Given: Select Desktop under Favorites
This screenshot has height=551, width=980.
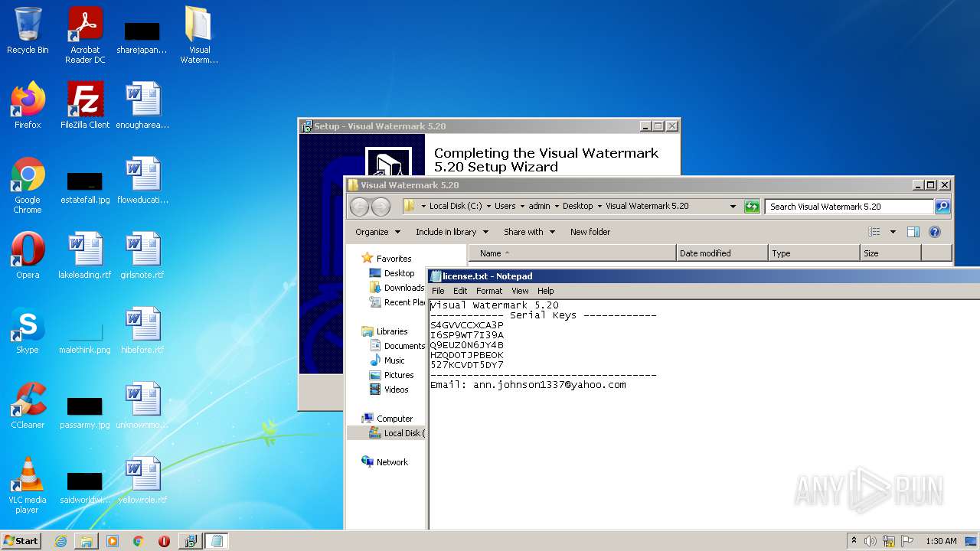Looking at the screenshot, I should 399,273.
